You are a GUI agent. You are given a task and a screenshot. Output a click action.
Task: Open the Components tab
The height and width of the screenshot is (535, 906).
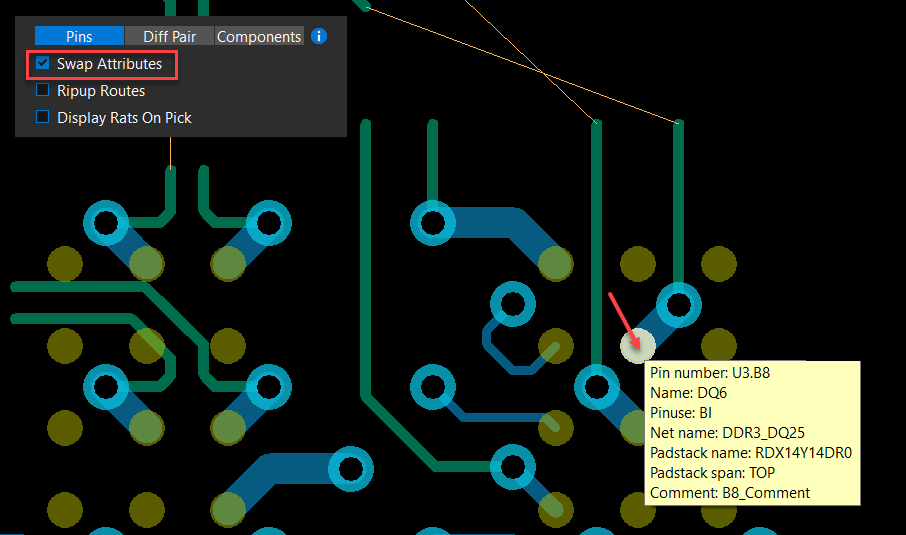[x=259, y=36]
